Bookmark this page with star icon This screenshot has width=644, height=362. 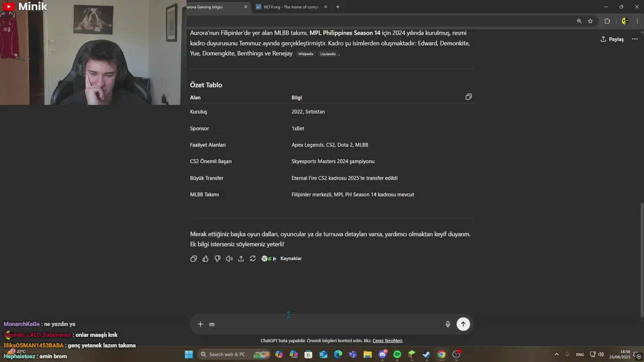[590, 21]
